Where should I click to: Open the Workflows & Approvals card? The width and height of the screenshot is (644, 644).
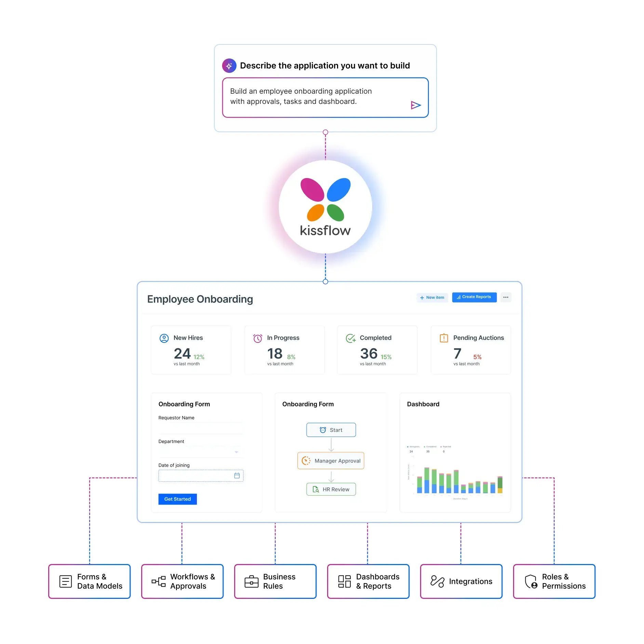183,581
